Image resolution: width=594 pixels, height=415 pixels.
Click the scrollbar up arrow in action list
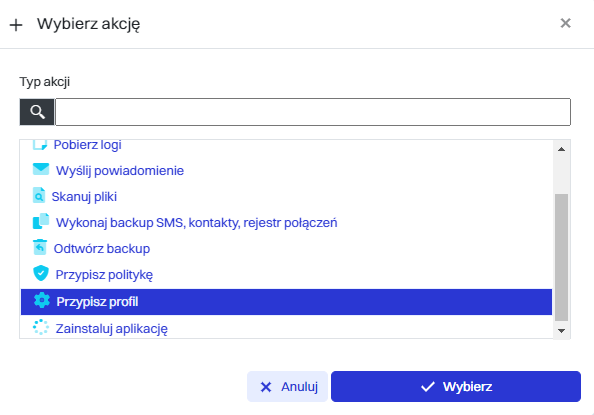click(561, 149)
